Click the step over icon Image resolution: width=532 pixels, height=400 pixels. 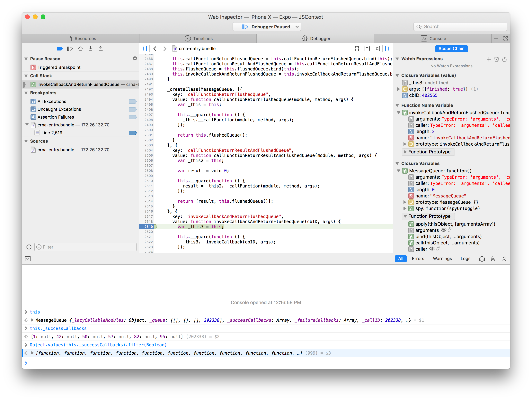pos(80,49)
